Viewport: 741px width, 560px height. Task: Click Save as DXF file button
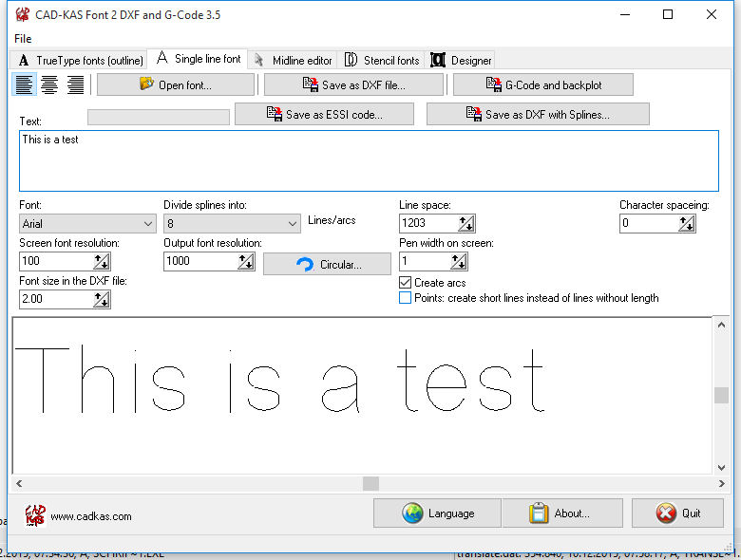click(353, 84)
